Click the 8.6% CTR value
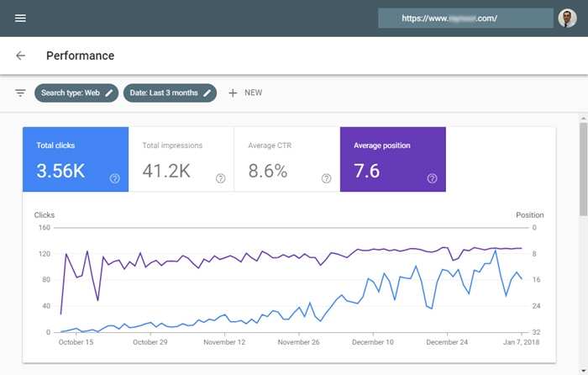This screenshot has height=375, width=588. tap(268, 171)
